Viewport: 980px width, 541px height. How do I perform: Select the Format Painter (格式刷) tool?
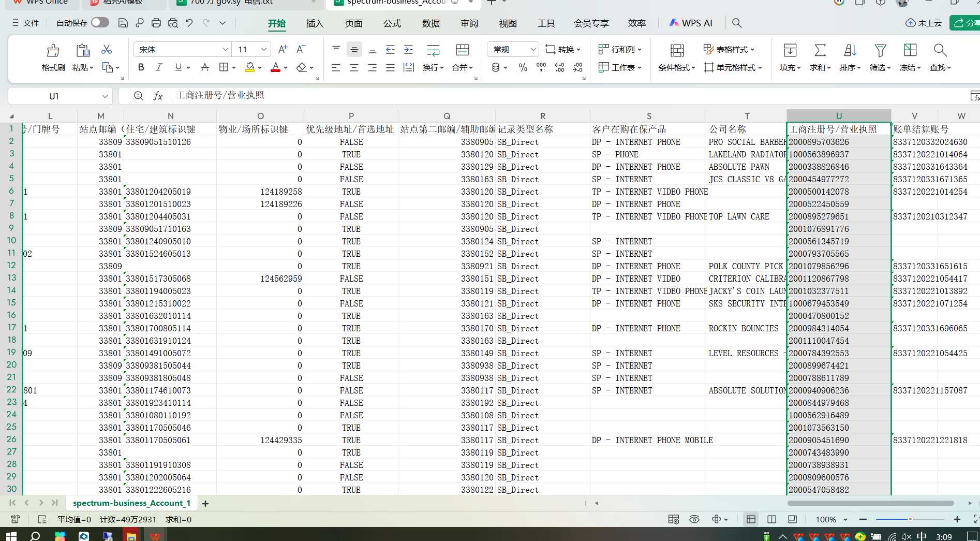[53, 57]
